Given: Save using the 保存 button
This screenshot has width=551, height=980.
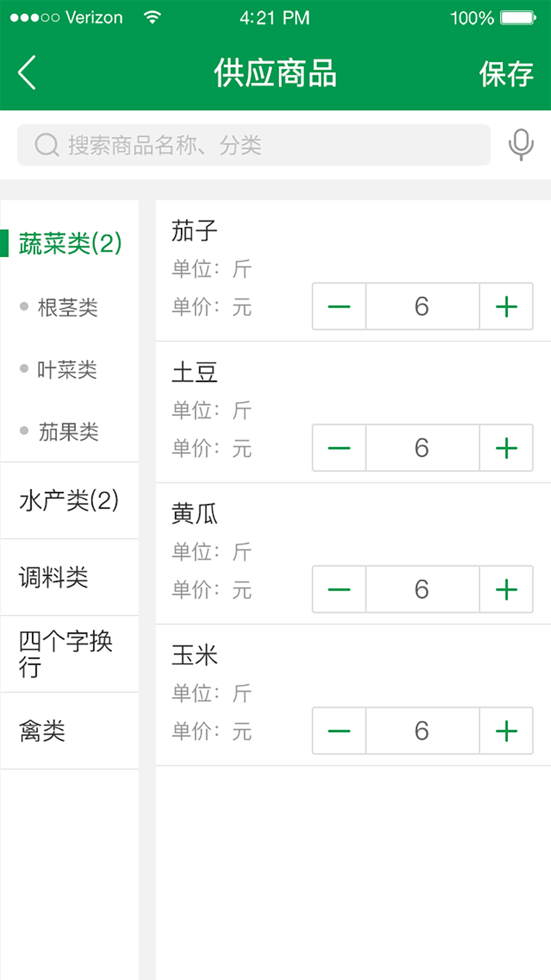Looking at the screenshot, I should [506, 74].
